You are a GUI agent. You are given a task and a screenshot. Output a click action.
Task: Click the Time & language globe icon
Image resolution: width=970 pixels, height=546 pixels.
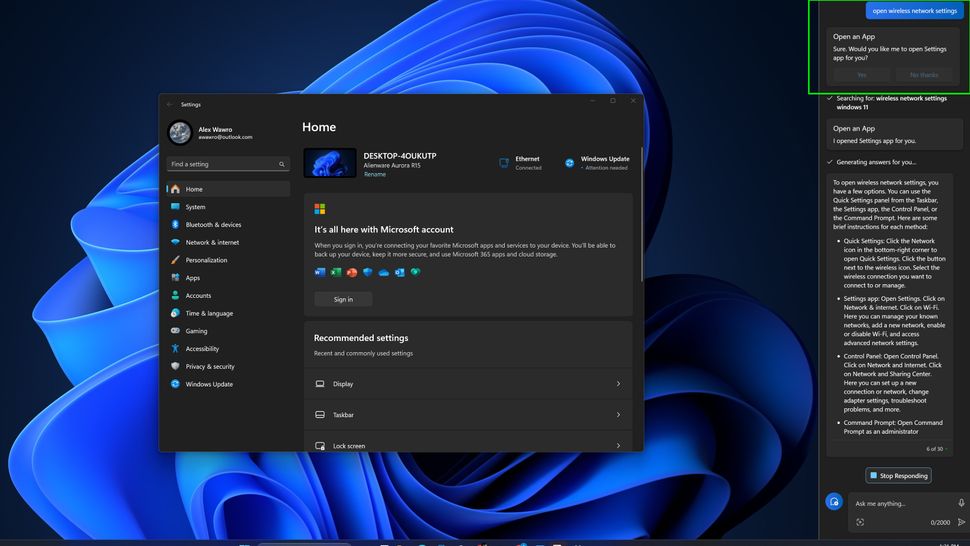[175, 313]
